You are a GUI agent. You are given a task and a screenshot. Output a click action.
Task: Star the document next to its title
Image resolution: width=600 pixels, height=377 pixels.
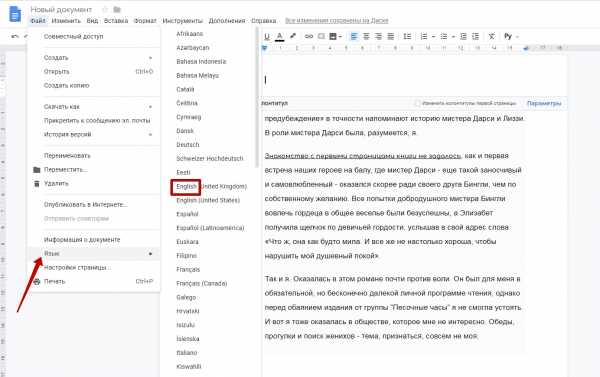[104, 9]
